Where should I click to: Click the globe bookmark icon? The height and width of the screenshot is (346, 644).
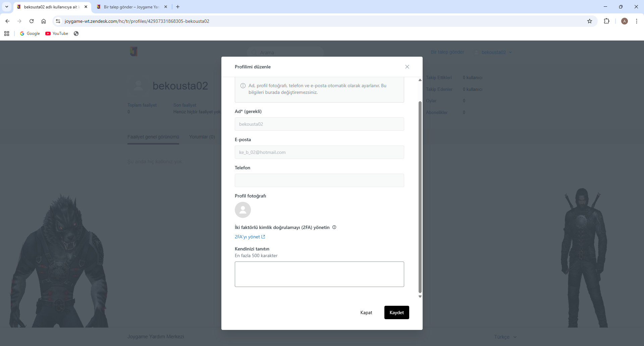coord(76,34)
